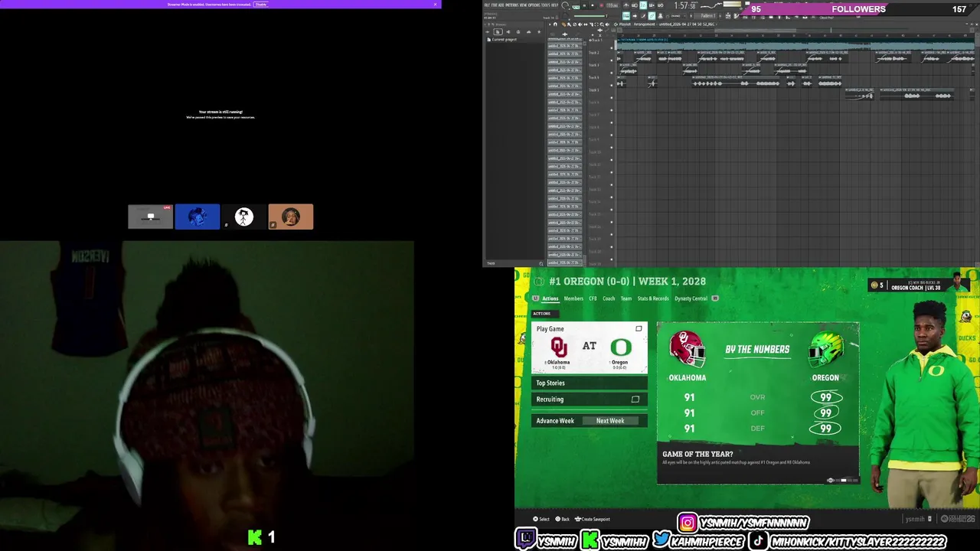The width and height of the screenshot is (980, 551).
Task: Click the green Kick icon beside YSNMIHH
Action: pyautogui.click(x=590, y=540)
